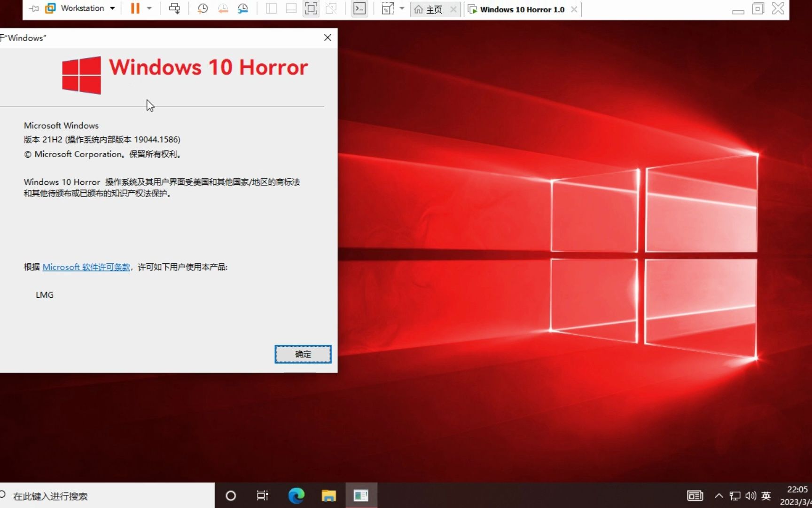
Task: Suspend the virtual machine with the pause icon
Action: [134, 8]
